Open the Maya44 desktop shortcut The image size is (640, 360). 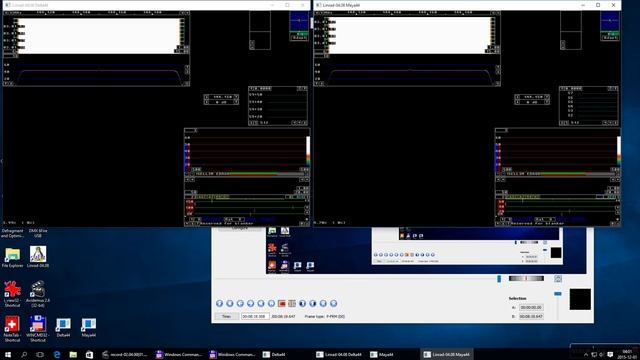coord(89,328)
